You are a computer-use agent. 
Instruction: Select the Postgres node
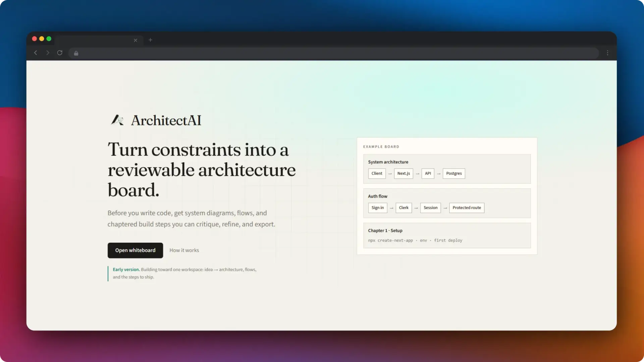click(454, 174)
